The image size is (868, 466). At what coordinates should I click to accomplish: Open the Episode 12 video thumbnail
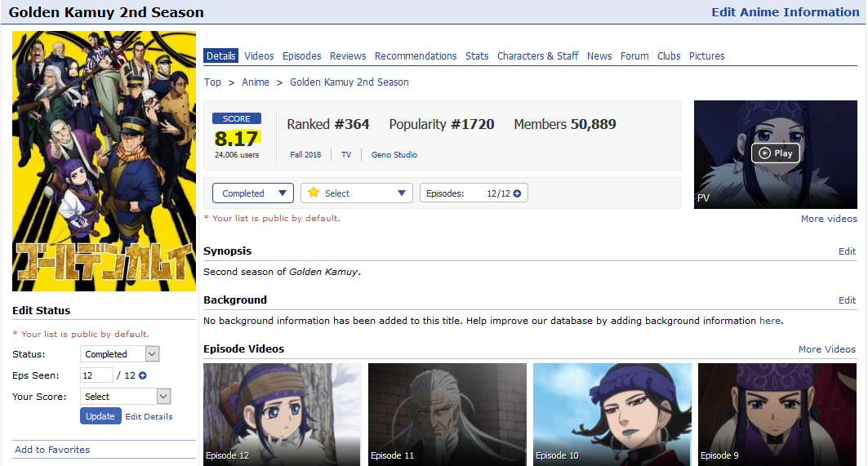283,414
